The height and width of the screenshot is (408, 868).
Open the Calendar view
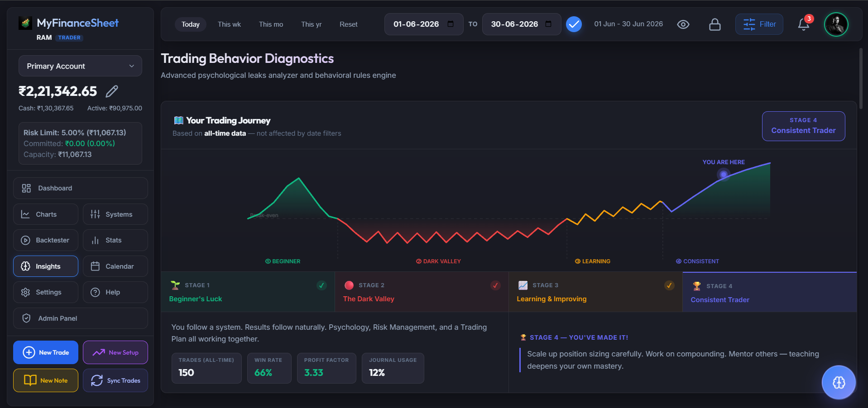coord(115,266)
